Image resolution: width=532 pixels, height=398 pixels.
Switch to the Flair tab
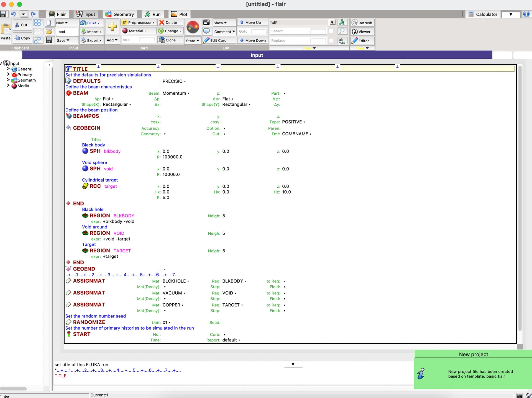58,14
